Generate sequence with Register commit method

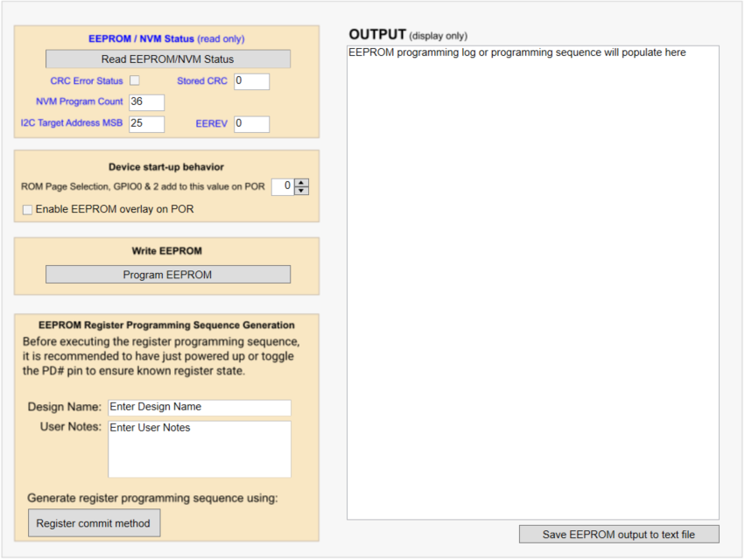[94, 522]
